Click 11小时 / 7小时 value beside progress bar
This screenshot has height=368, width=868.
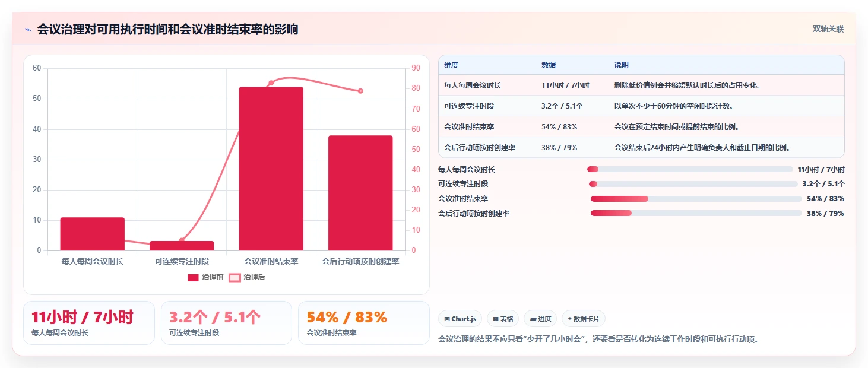coord(821,170)
